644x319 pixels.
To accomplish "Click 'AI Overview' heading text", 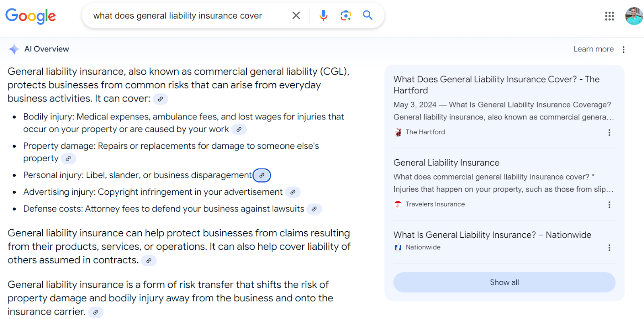I will 47,49.
